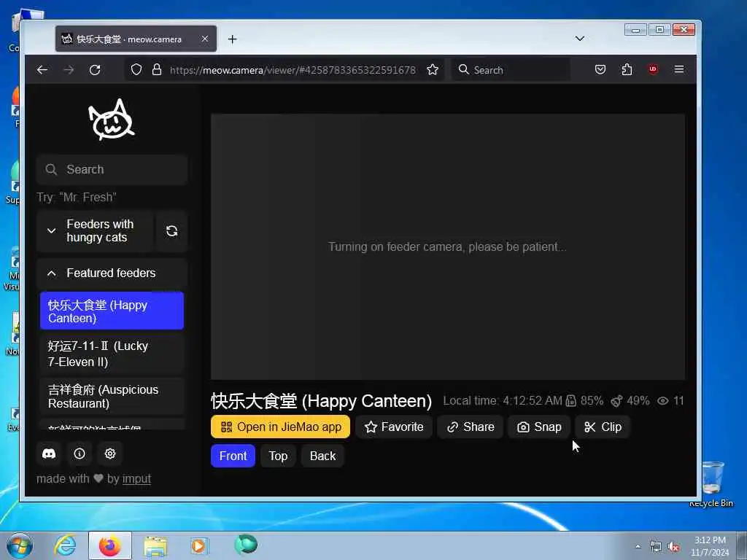Click the viewers count 11
Image resolution: width=747 pixels, height=560 pixels.
pyautogui.click(x=671, y=401)
